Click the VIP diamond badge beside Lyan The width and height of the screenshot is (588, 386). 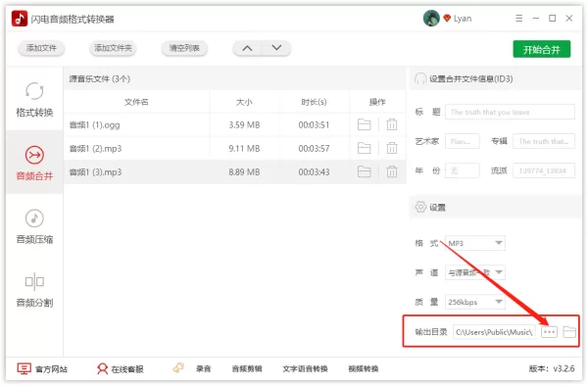tap(447, 18)
